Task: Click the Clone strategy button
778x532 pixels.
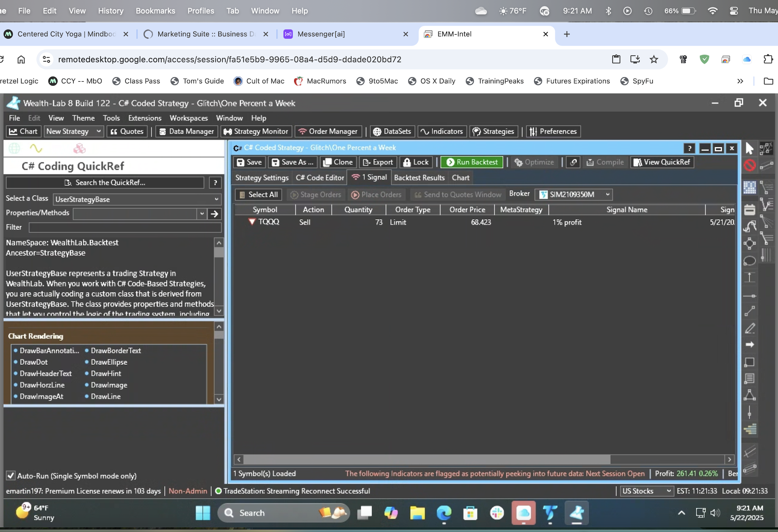Action: pos(338,162)
